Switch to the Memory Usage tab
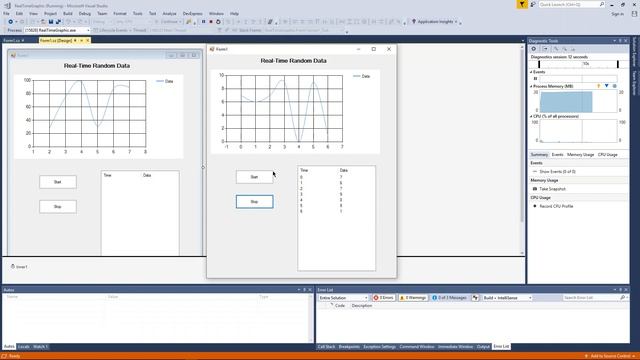The image size is (640, 360). [x=580, y=155]
